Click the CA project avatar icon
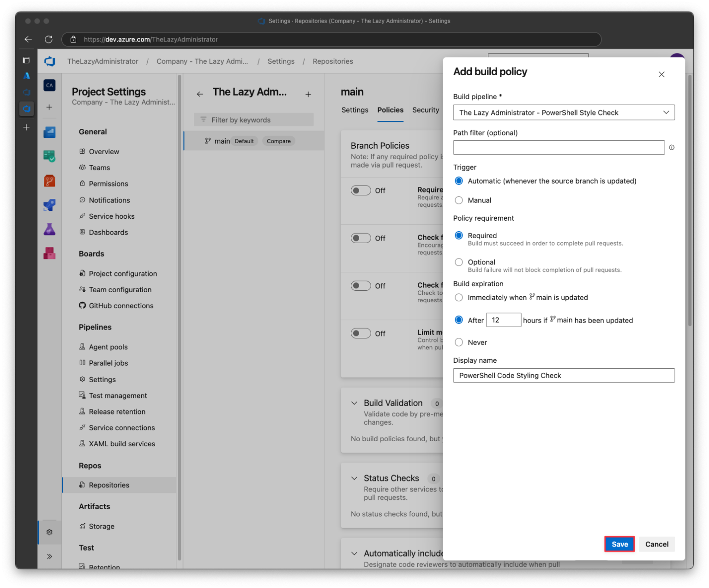Image resolution: width=709 pixels, height=588 pixels. point(49,85)
